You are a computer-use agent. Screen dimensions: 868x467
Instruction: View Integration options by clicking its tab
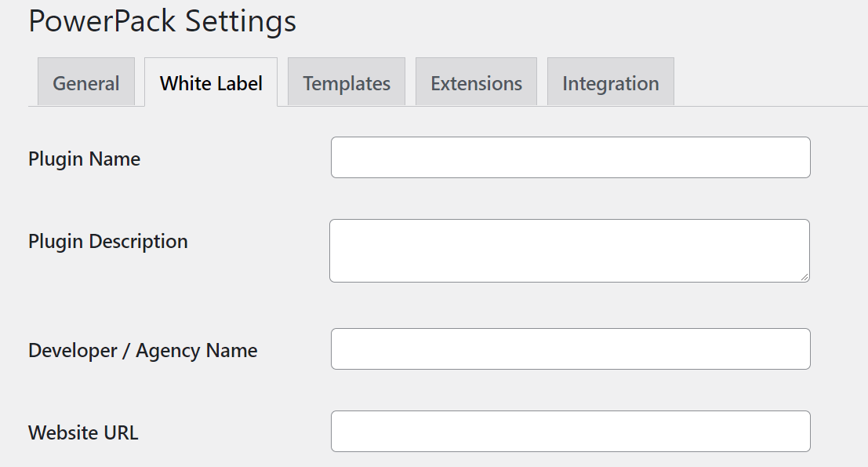coord(610,82)
